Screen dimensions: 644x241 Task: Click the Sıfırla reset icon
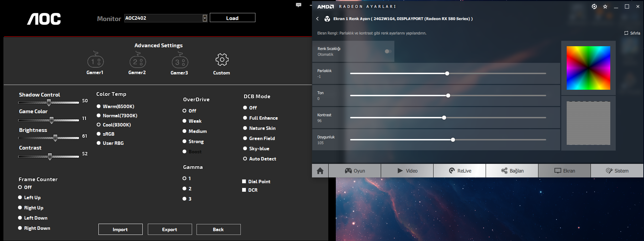click(626, 33)
